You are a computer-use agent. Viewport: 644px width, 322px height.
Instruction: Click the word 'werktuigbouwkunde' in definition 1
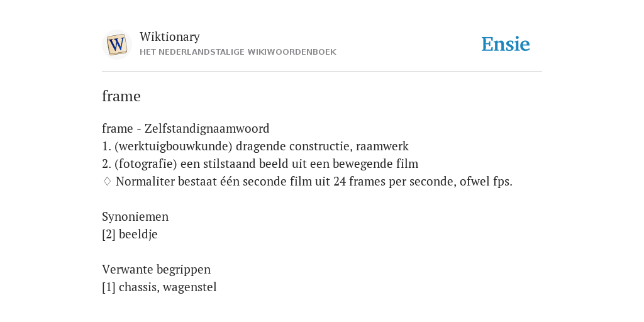click(x=174, y=146)
